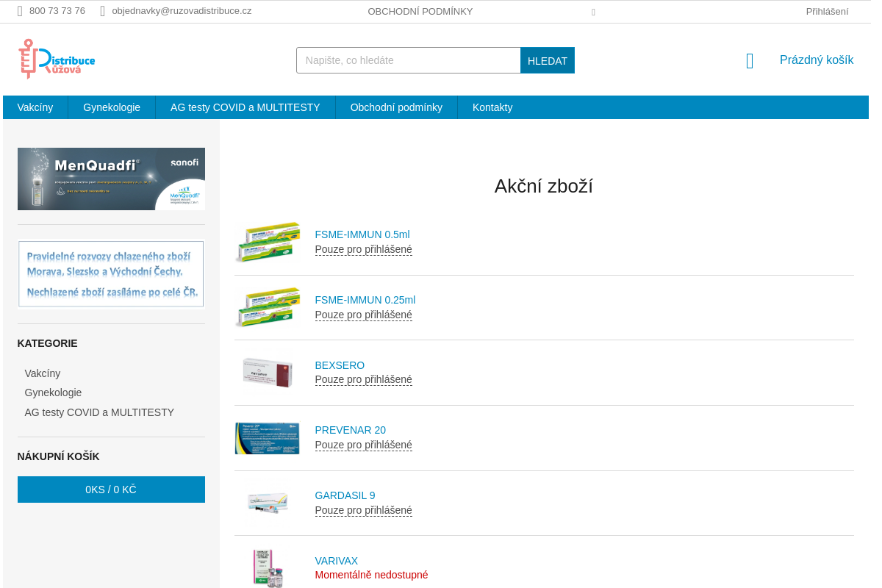This screenshot has width=882, height=588.
Task: Open BEXSERO product link
Action: (340, 365)
